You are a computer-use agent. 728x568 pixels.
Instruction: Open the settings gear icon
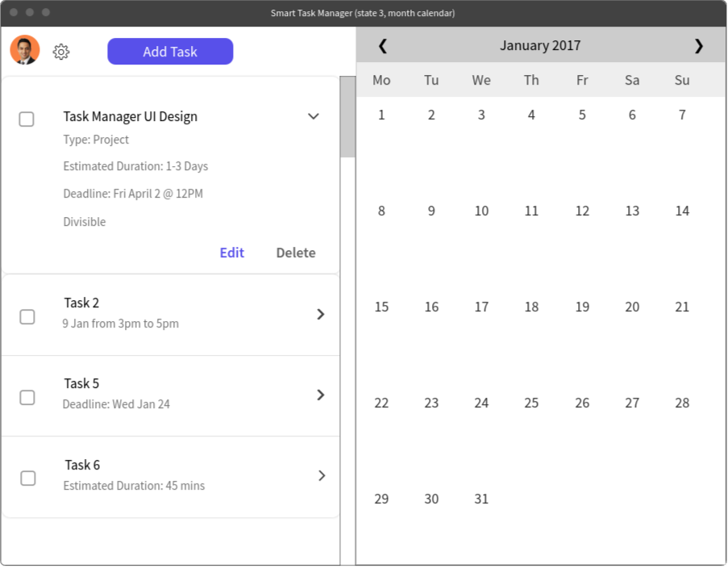60,52
